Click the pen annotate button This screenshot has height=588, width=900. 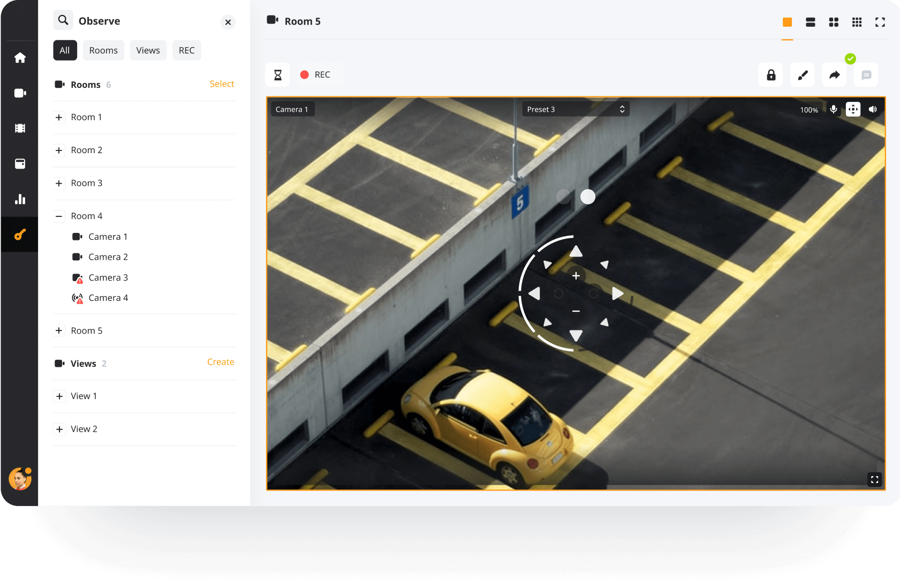[803, 75]
